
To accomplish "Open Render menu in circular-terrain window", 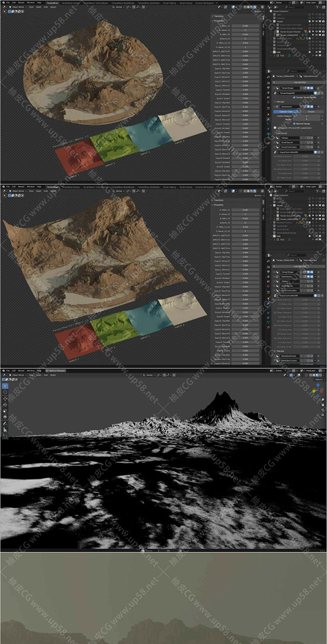I will click(21, 3).
